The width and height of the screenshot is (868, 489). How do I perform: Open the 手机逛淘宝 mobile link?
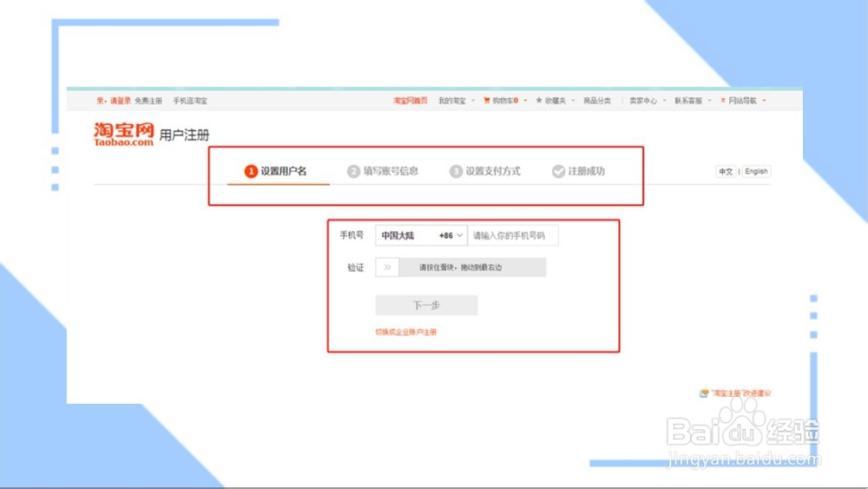tap(190, 101)
